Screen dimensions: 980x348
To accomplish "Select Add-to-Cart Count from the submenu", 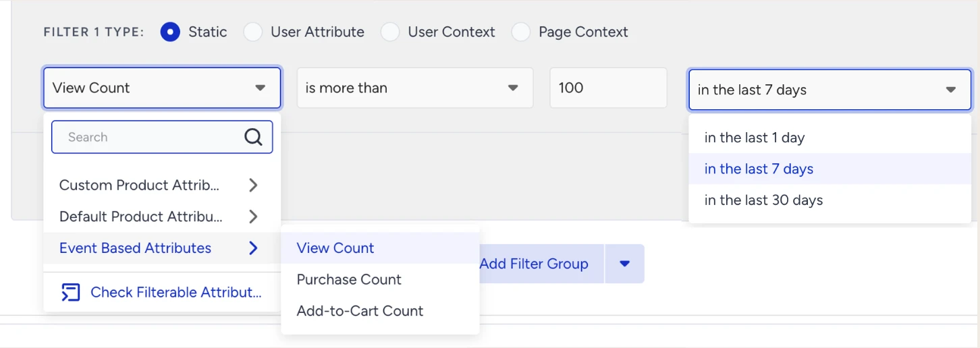I will click(x=380, y=311).
